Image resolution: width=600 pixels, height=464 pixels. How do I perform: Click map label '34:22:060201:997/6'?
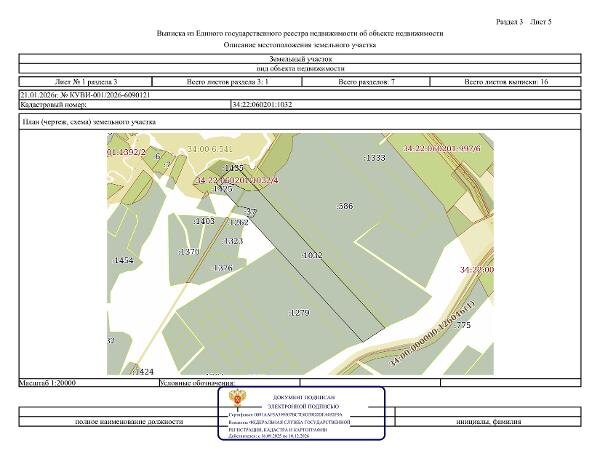(442, 148)
